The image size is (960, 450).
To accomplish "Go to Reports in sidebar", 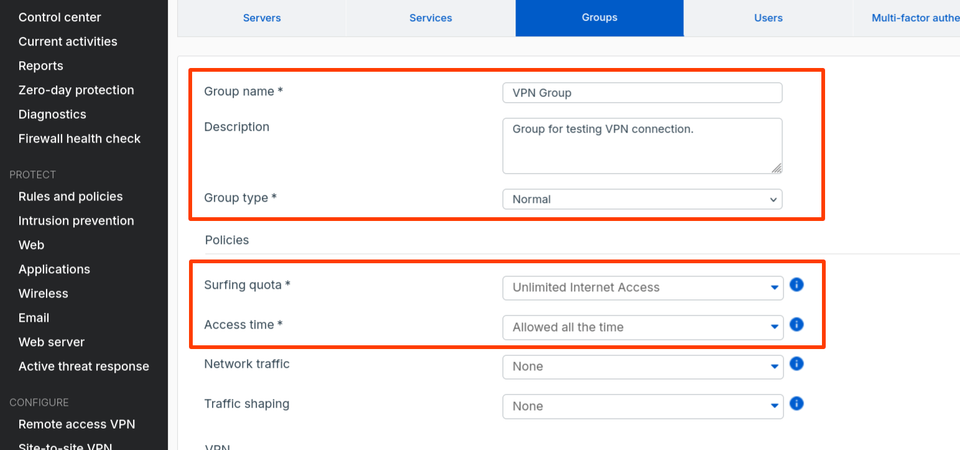I will pyautogui.click(x=40, y=66).
